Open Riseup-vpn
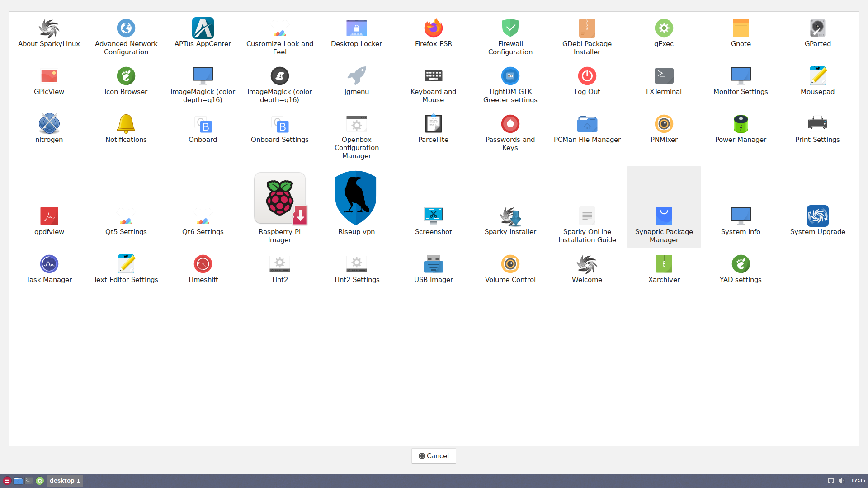The image size is (868, 488). 356,203
